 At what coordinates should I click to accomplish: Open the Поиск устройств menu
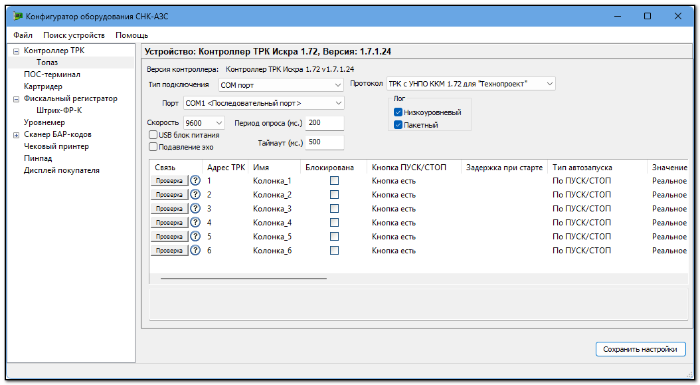click(74, 35)
